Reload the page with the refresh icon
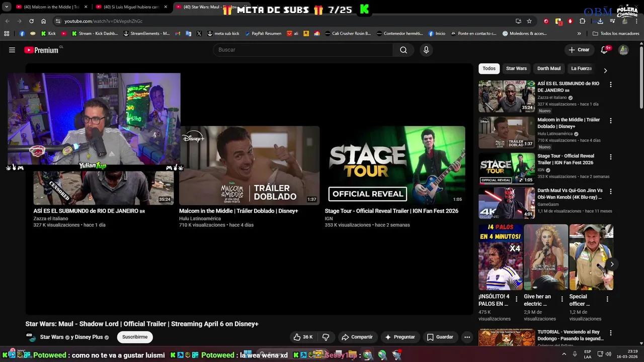The image size is (644, 362). tap(31, 21)
